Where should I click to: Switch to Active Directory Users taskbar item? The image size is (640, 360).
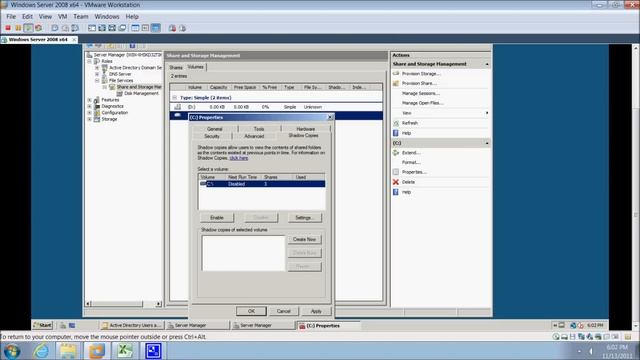click(x=132, y=325)
